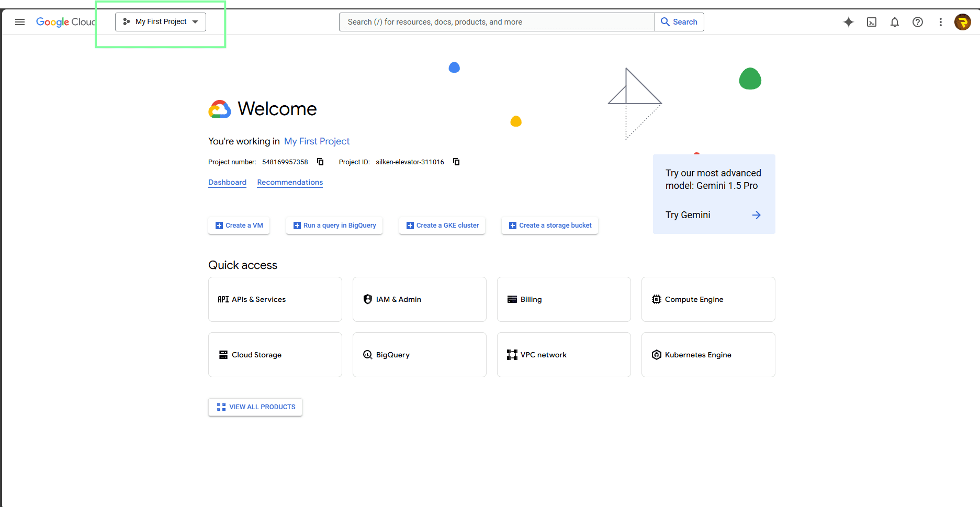Click the Try Gemini arrow
The height and width of the screenshot is (507, 980).
[x=757, y=215]
